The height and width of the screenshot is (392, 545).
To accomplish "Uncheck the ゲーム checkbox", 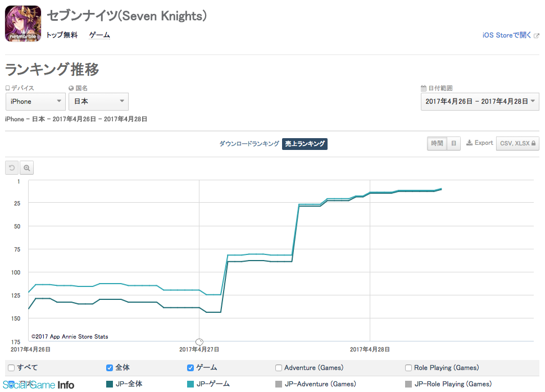I will pyautogui.click(x=190, y=368).
